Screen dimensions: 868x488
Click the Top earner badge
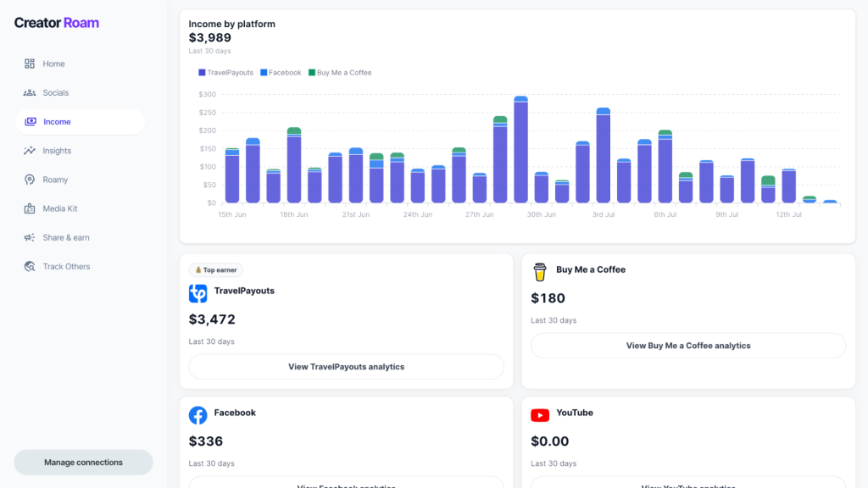click(216, 270)
